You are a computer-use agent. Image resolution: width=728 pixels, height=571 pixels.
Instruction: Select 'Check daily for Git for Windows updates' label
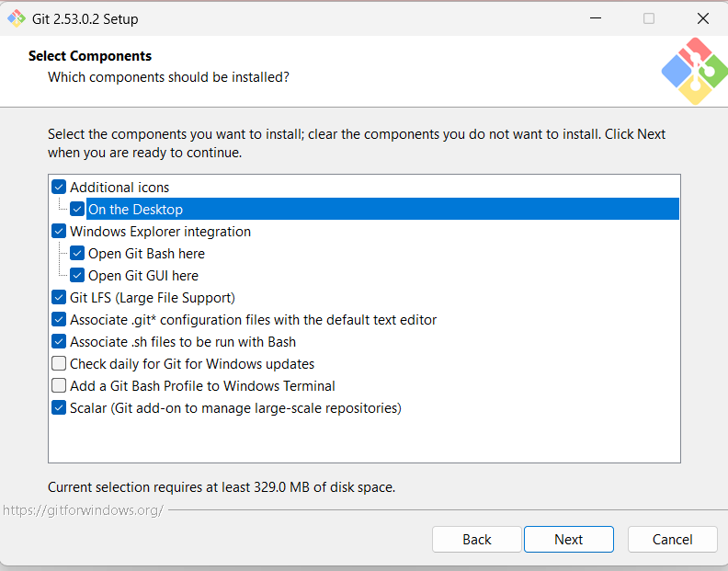[x=192, y=364]
